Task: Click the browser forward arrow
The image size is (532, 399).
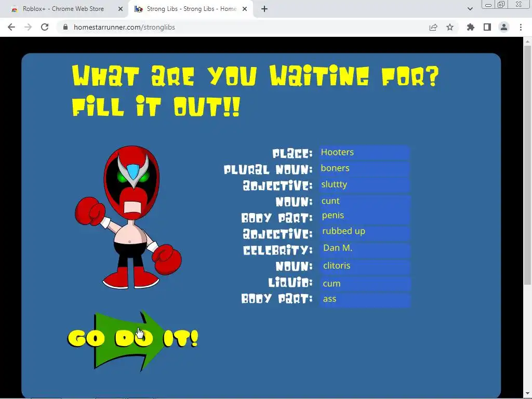Action: click(x=28, y=27)
